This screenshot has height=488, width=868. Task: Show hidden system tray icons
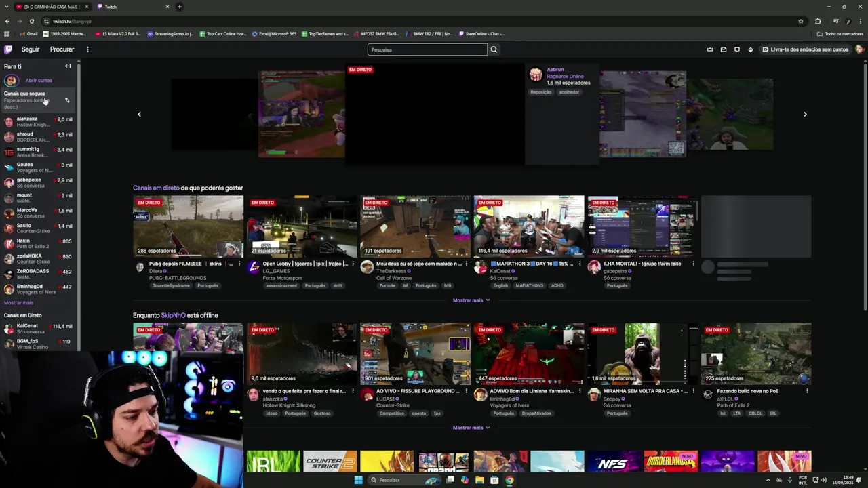pos(768,480)
